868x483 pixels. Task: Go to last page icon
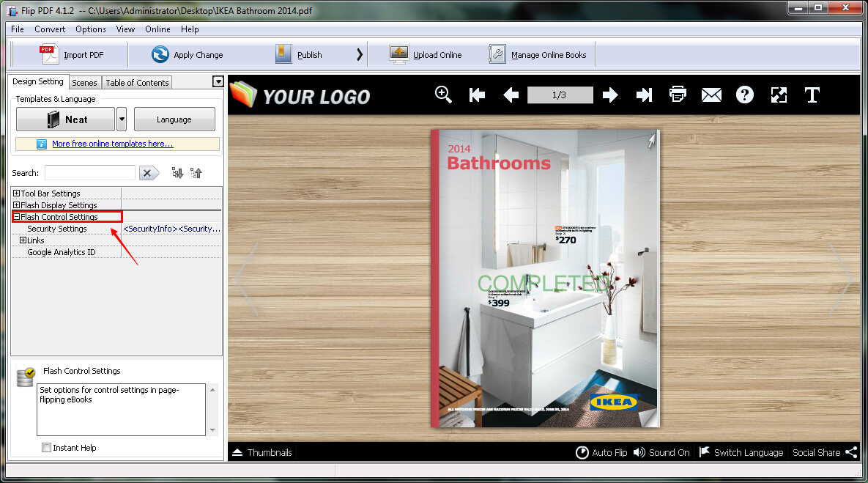click(645, 95)
